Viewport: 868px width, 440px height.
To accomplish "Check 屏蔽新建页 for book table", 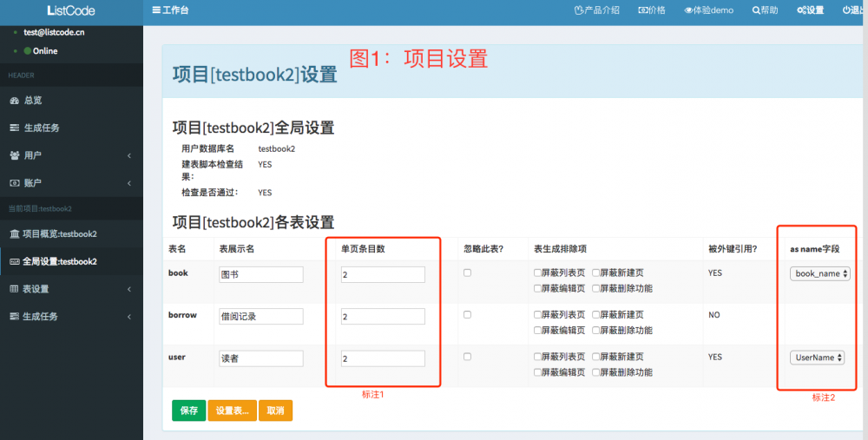I will point(595,273).
